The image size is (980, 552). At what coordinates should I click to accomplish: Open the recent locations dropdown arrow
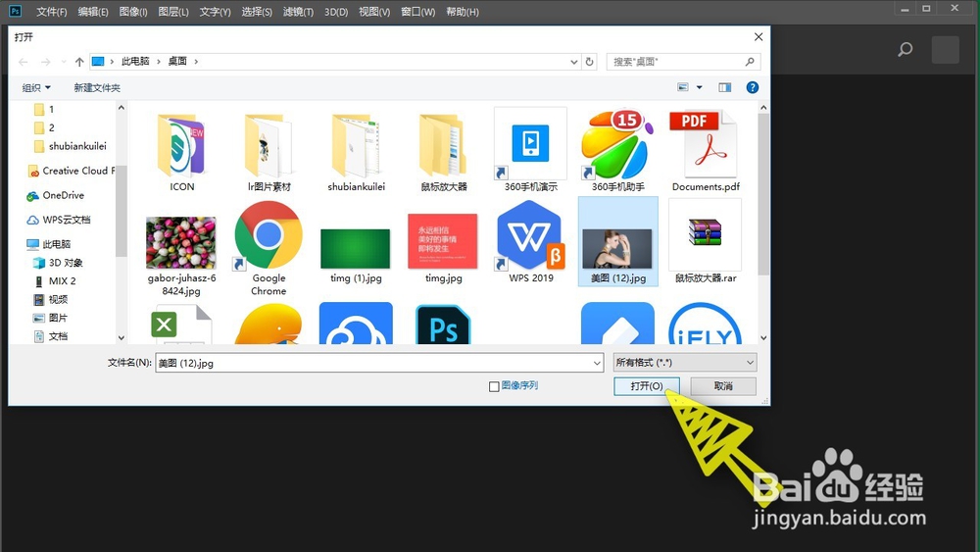click(x=64, y=61)
